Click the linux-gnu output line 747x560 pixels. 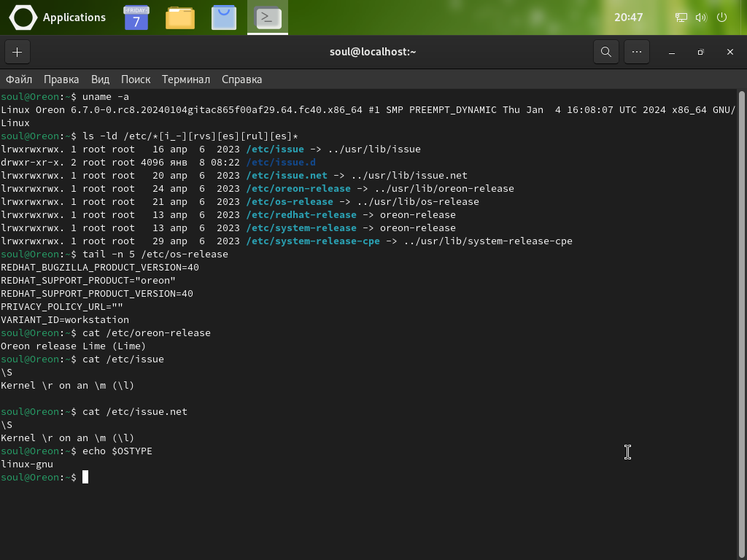pos(27,464)
